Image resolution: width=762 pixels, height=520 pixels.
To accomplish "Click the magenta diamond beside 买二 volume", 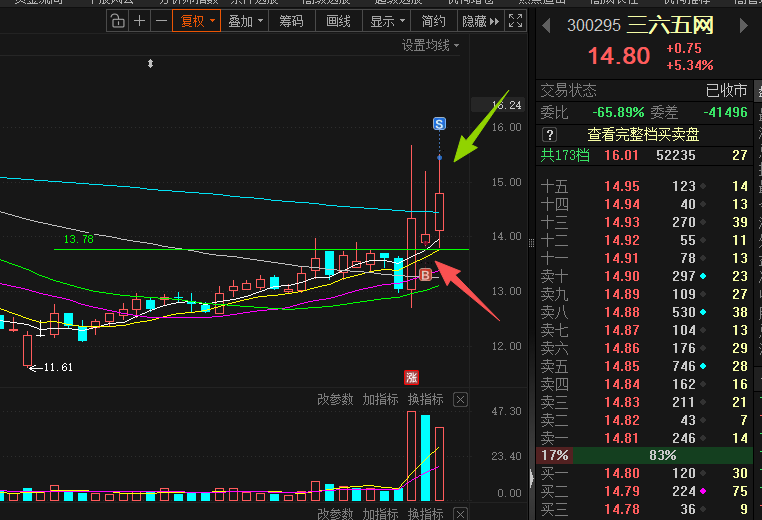I will click(x=703, y=491).
